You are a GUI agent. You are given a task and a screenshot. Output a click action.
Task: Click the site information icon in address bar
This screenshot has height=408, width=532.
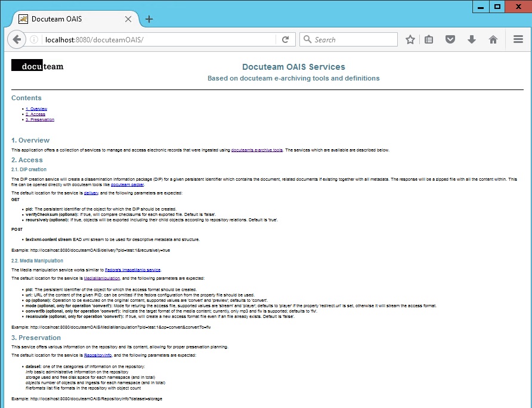point(34,40)
